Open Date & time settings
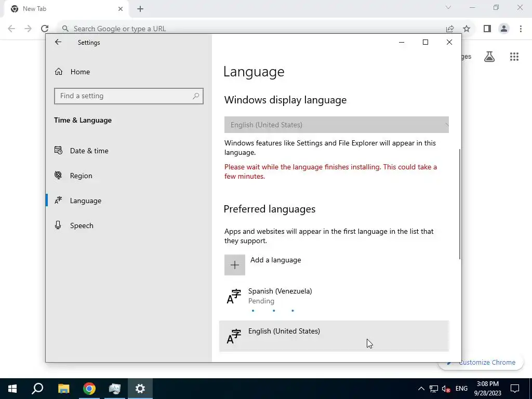This screenshot has width=532, height=399. click(x=89, y=151)
